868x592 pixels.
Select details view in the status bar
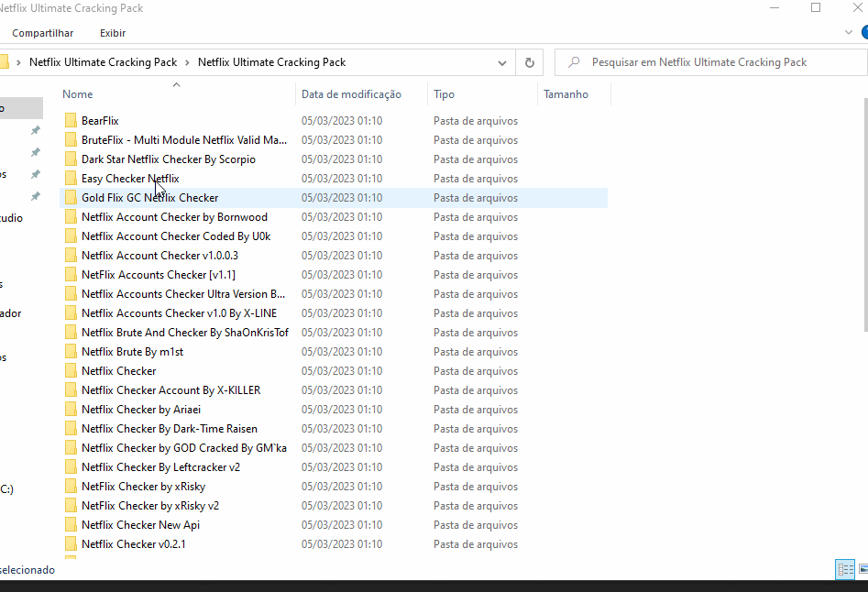tap(844, 569)
